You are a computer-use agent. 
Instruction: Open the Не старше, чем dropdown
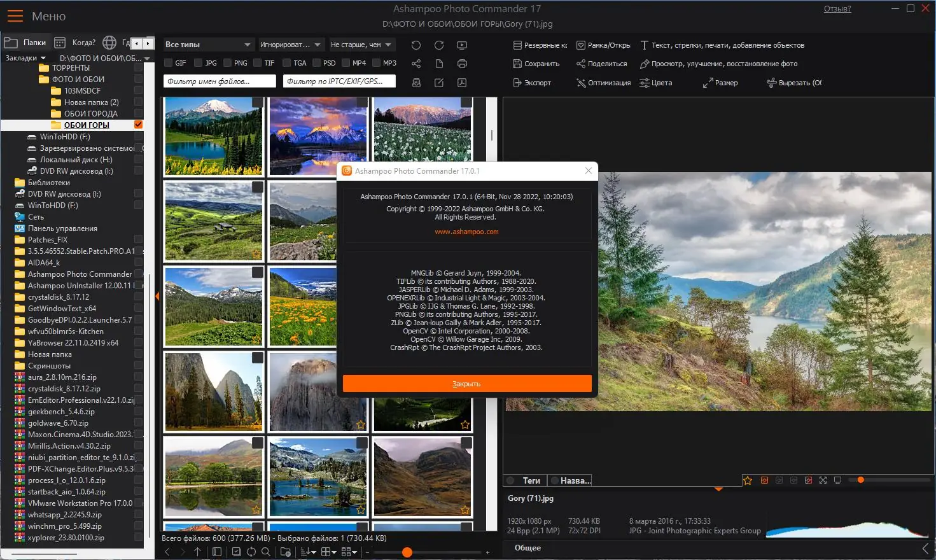coord(361,45)
